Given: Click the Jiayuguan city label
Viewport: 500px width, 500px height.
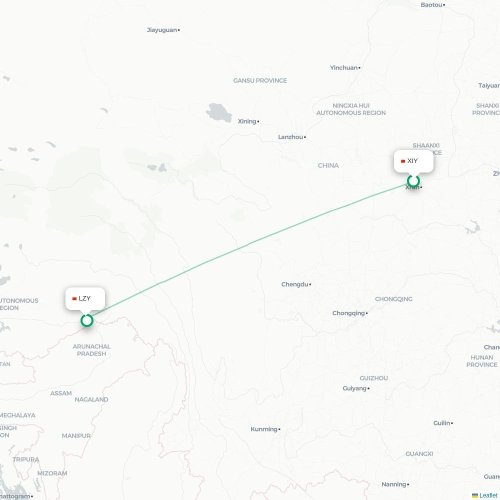Looking at the screenshot, I should pyautogui.click(x=163, y=30).
